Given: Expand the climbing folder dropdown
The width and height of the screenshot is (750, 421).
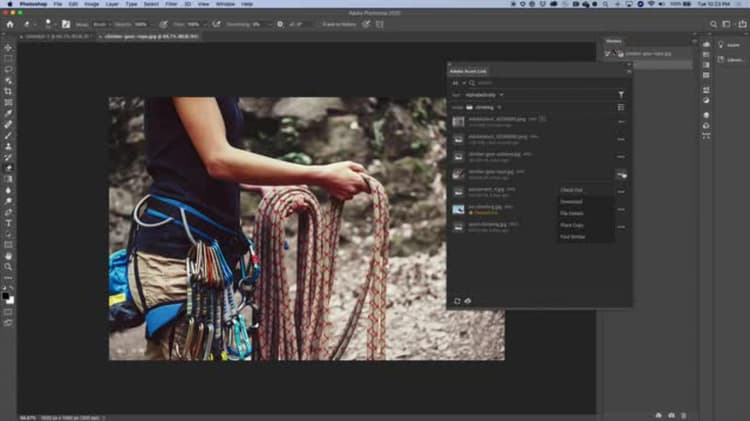Looking at the screenshot, I should coord(484,108).
